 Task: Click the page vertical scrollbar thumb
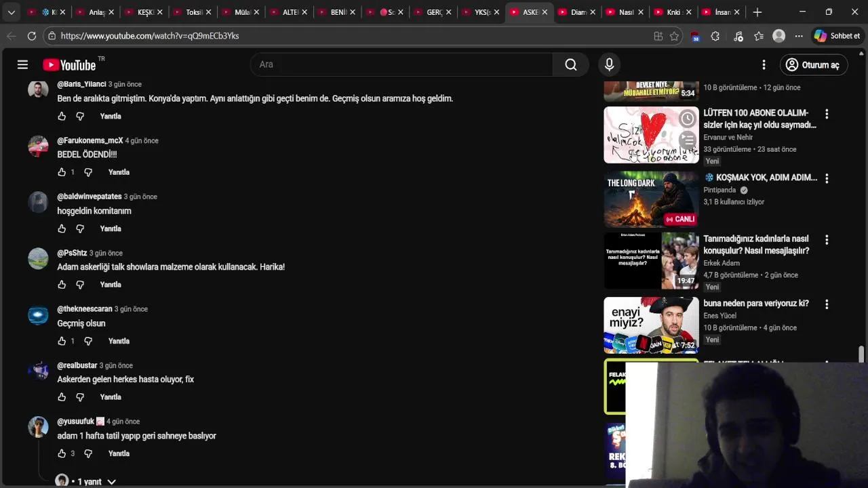(862, 354)
